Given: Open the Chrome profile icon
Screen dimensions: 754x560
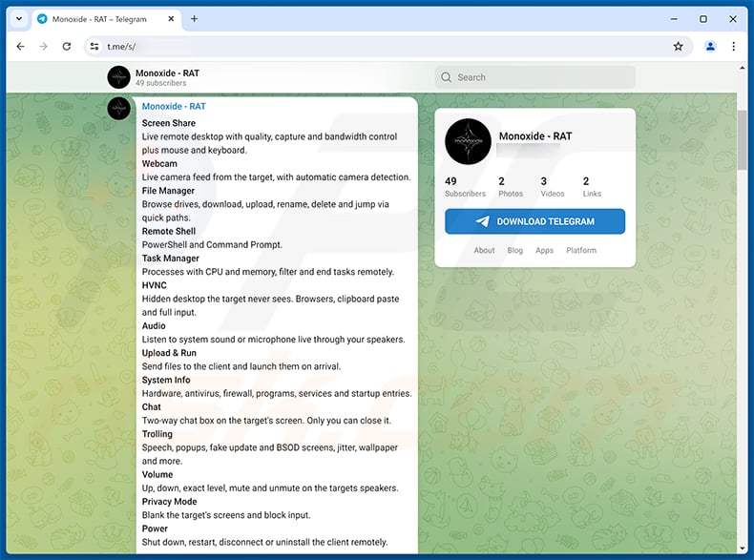Looking at the screenshot, I should click(710, 46).
